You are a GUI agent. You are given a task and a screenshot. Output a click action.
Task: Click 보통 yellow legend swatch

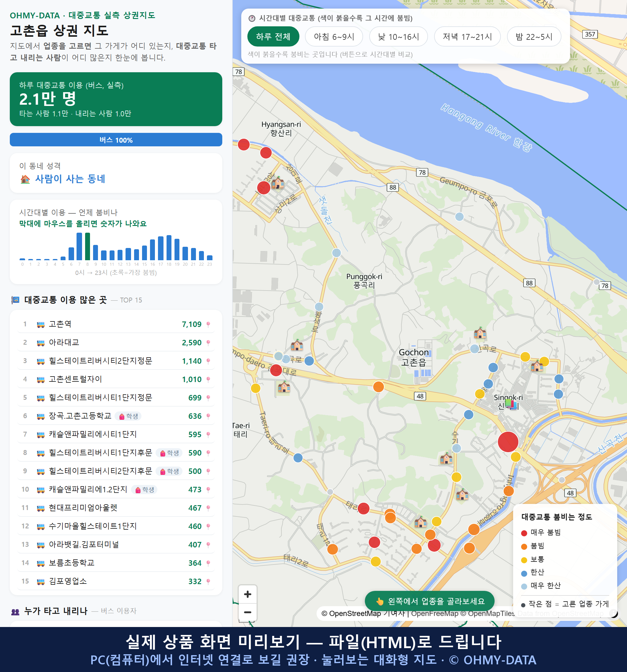[524, 560]
